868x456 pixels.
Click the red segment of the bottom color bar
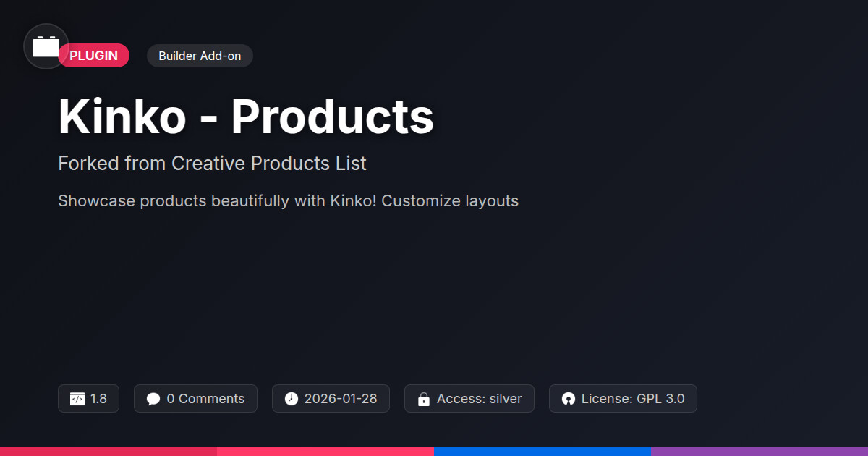109,451
